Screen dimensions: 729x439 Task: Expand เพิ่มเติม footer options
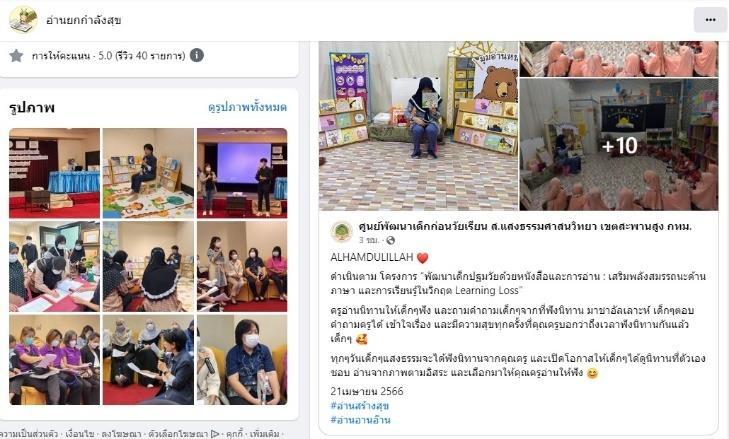tap(265, 434)
